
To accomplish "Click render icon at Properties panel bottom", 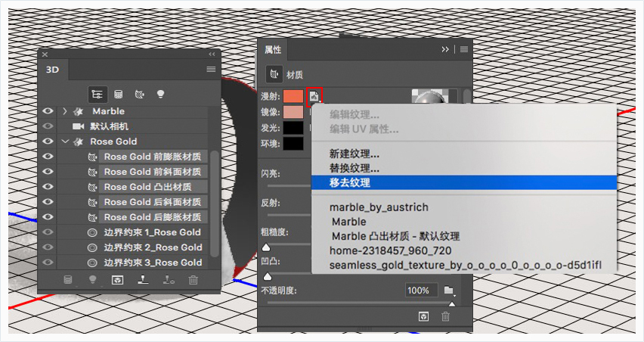I will [423, 316].
